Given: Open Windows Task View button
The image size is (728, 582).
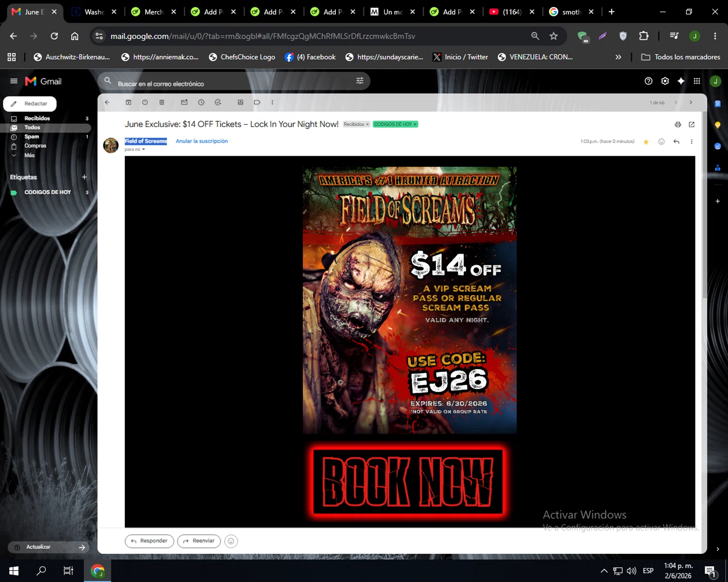Looking at the screenshot, I should (x=68, y=571).
